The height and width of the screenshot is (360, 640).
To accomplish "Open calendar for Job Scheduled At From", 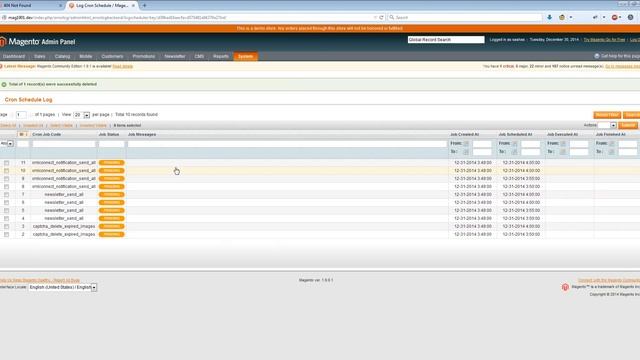I will click(x=515, y=144).
